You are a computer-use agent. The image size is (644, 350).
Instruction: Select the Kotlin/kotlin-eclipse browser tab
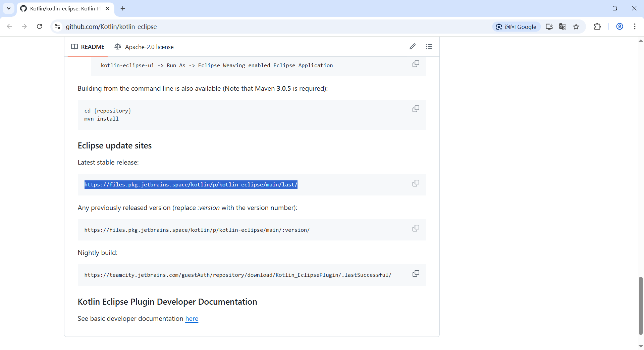click(x=65, y=8)
